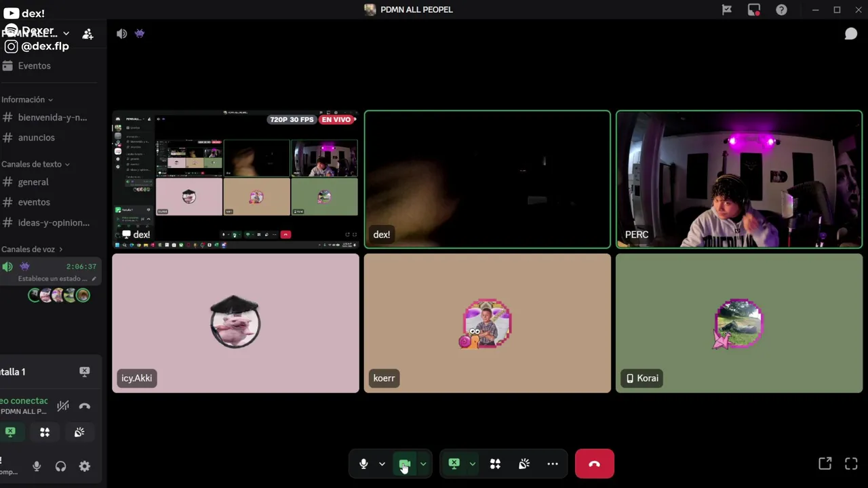Click the Korai name label
This screenshot has width=868, height=488.
tap(642, 378)
